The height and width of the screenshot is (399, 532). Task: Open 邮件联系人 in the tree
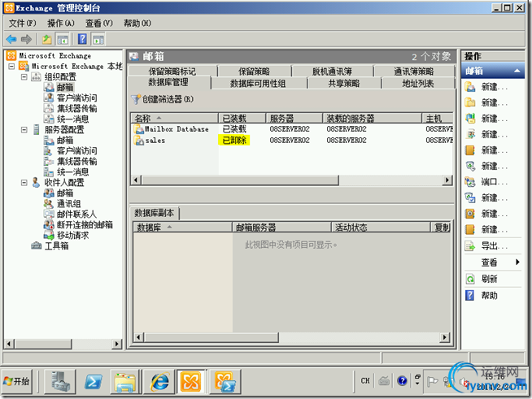[x=76, y=215]
